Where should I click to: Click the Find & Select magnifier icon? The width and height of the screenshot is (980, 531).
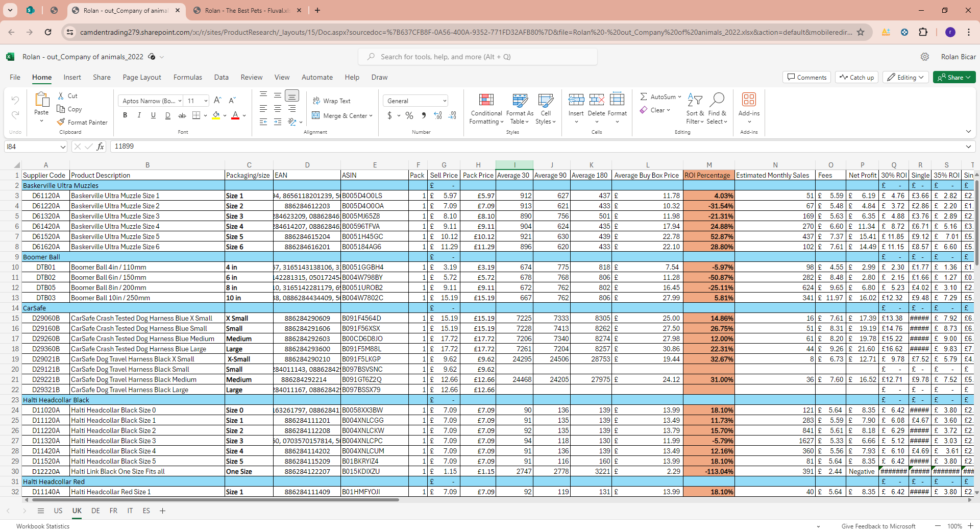[717, 99]
